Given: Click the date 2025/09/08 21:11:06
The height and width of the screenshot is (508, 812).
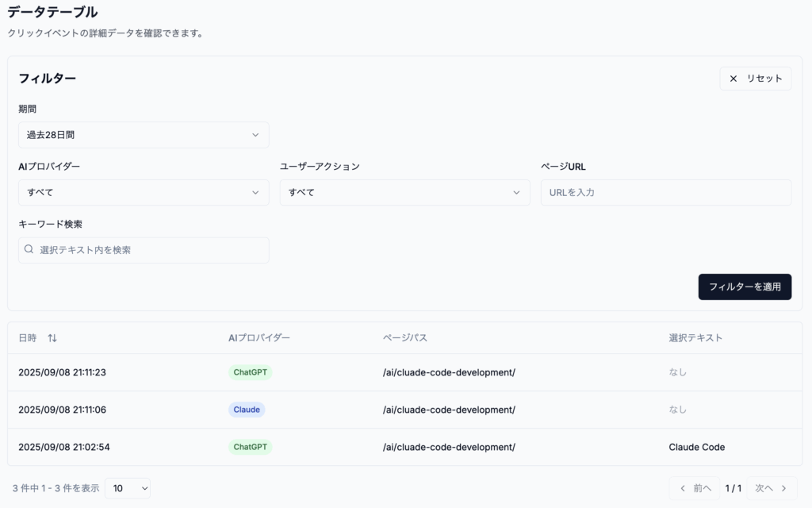Looking at the screenshot, I should [x=62, y=410].
